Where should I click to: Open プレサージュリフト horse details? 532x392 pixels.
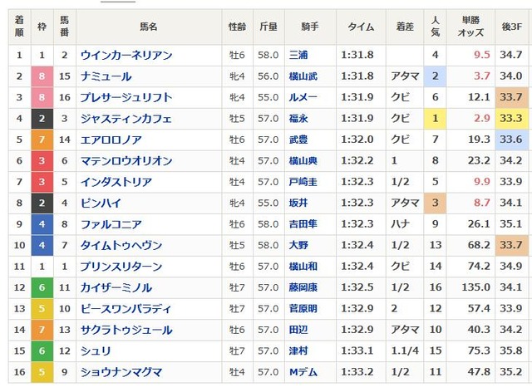tap(126, 98)
